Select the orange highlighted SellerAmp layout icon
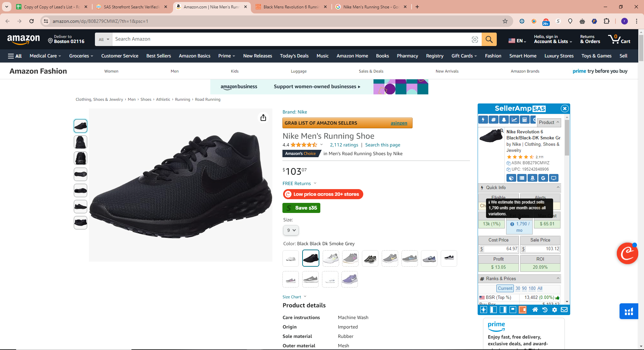 [x=523, y=310]
